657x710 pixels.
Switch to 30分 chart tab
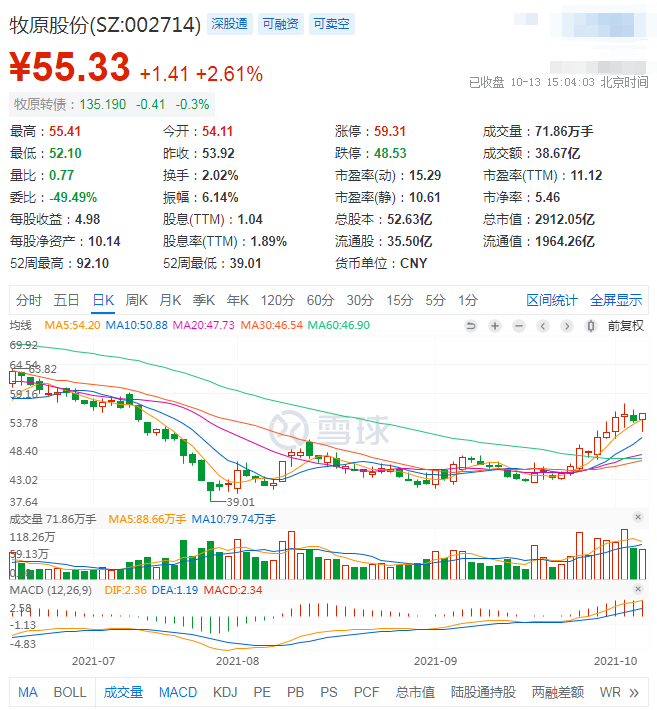click(x=360, y=300)
